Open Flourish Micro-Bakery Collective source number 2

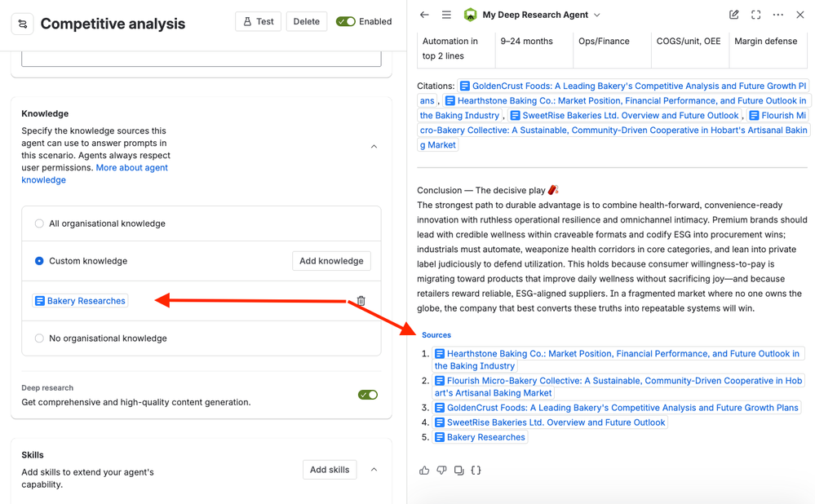(618, 387)
